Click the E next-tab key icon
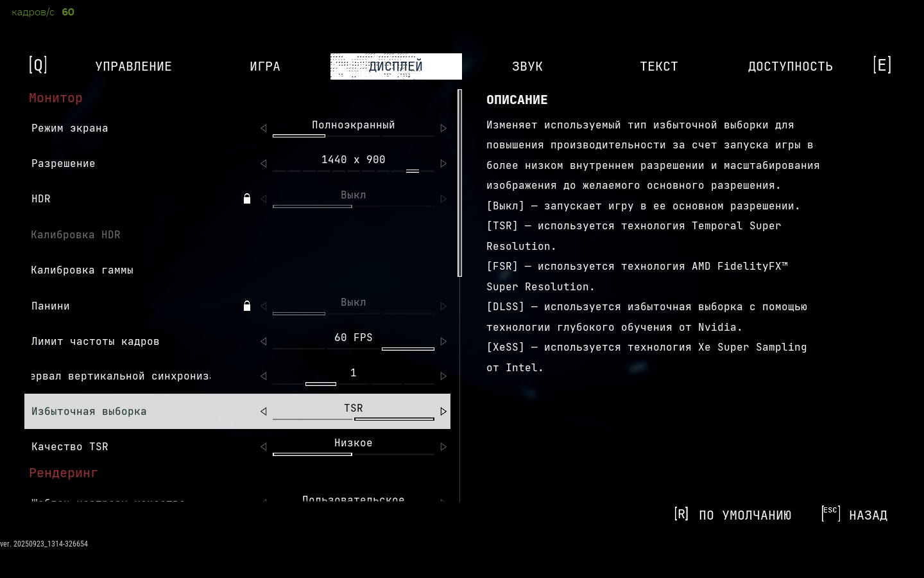The width and height of the screenshot is (924, 578). (882, 65)
